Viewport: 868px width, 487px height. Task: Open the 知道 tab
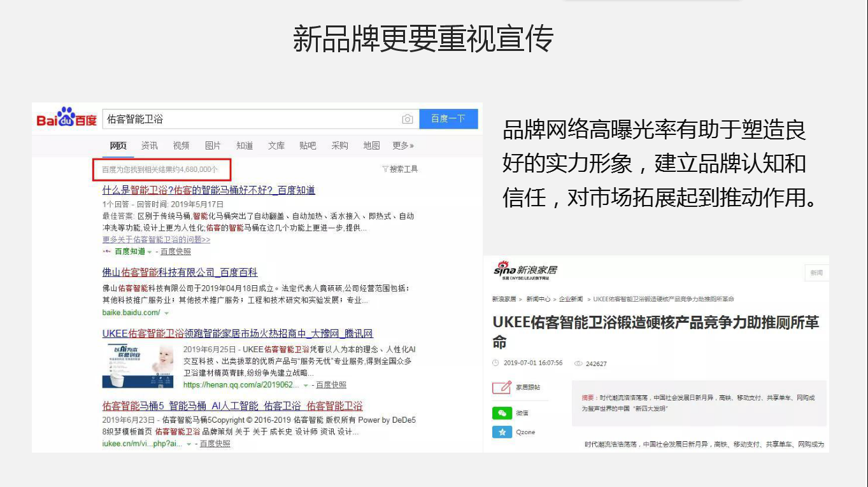point(245,146)
